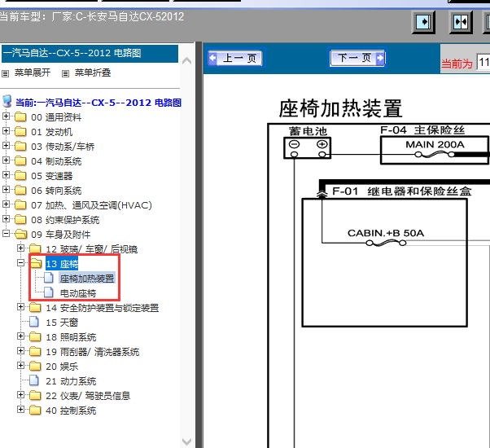Click the computer icon beside the current model title
The width and height of the screenshot is (490, 448).
[x=7, y=101]
